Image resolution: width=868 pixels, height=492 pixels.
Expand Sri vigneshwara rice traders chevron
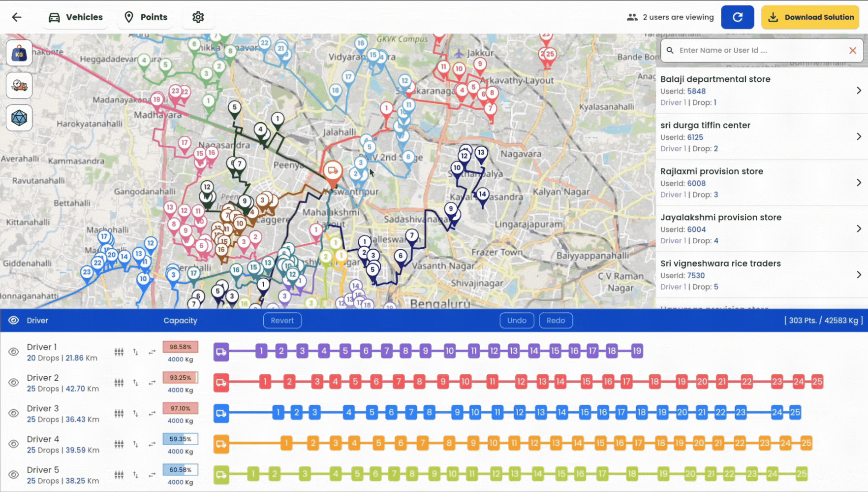859,275
